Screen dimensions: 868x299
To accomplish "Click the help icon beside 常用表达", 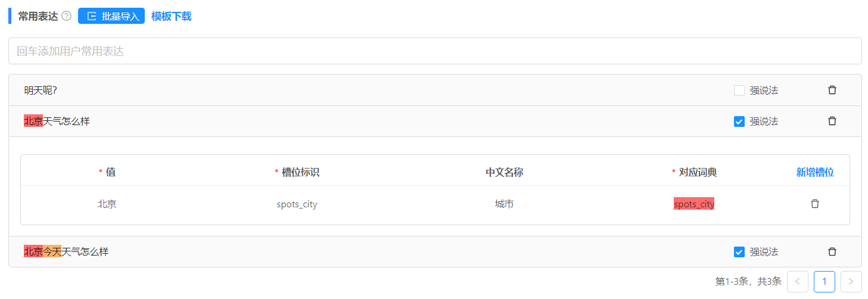I will tap(66, 16).
